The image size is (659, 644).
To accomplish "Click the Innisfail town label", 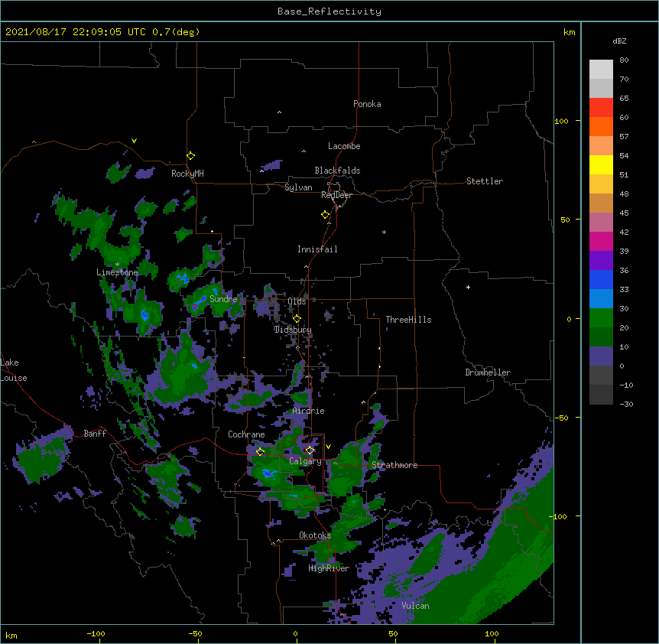I will point(317,249).
